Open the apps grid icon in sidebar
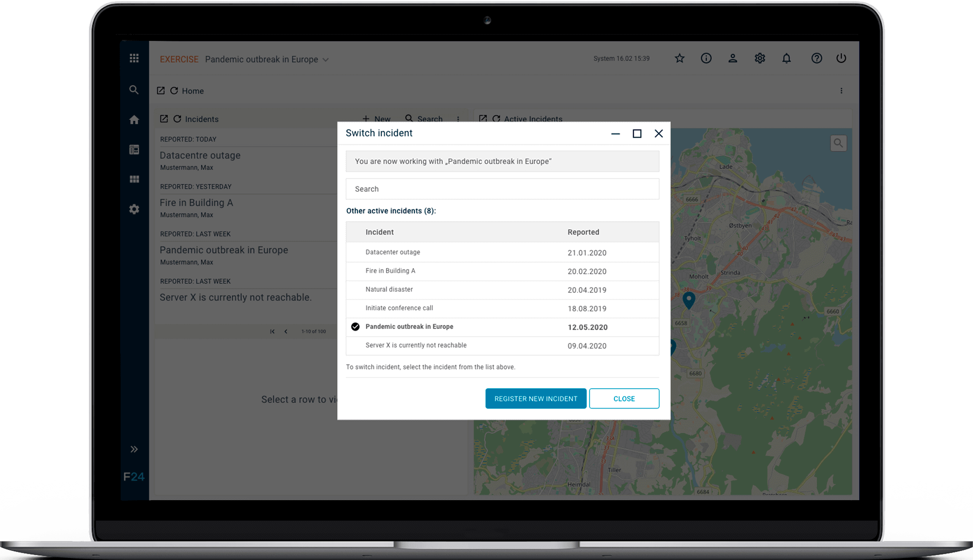973x560 pixels. tap(134, 58)
